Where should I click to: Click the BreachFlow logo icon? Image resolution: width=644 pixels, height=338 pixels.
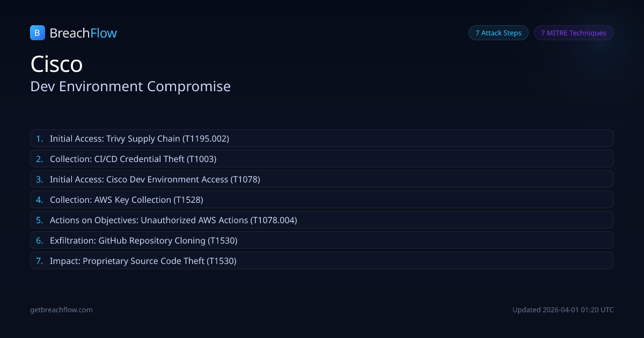(37, 33)
